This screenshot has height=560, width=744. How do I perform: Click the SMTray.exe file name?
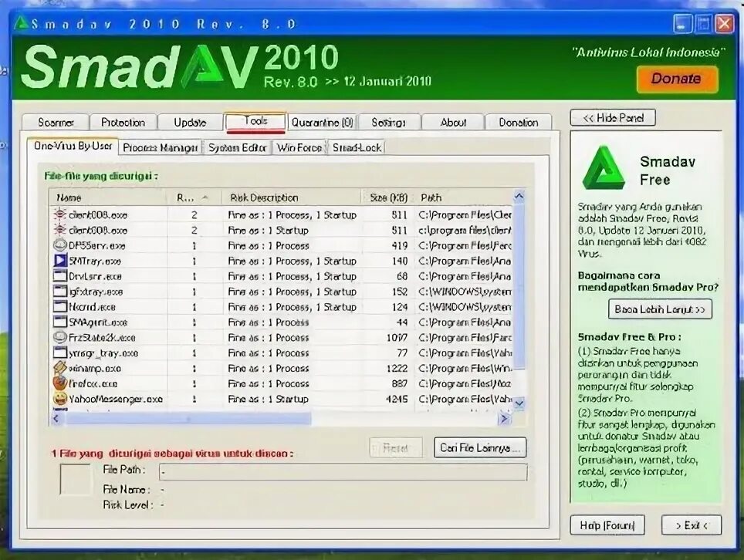tap(95, 261)
